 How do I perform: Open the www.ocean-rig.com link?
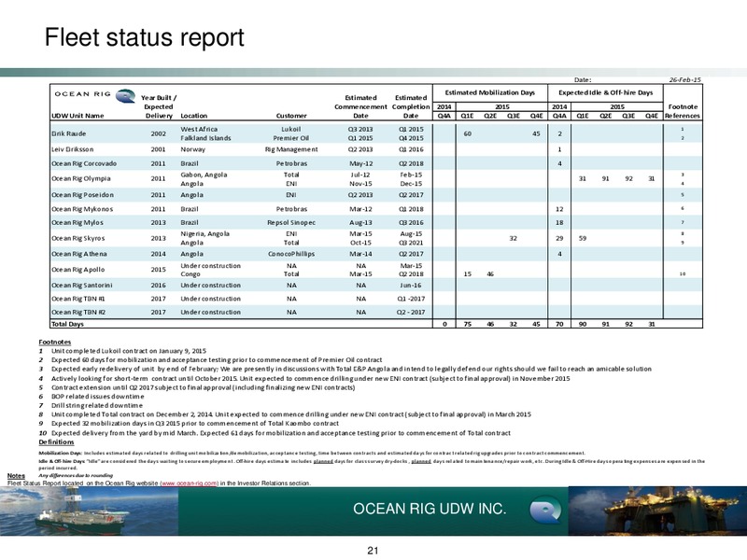pos(190,483)
